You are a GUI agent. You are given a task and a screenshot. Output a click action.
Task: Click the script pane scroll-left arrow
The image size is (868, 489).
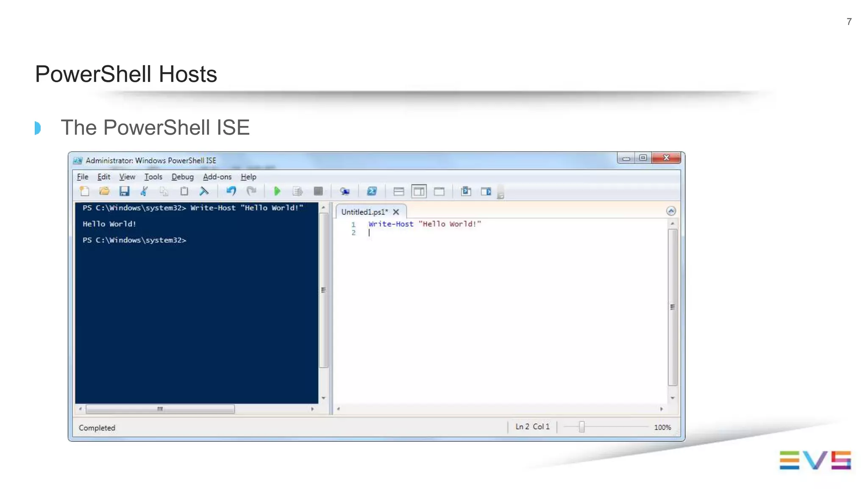[x=338, y=409]
